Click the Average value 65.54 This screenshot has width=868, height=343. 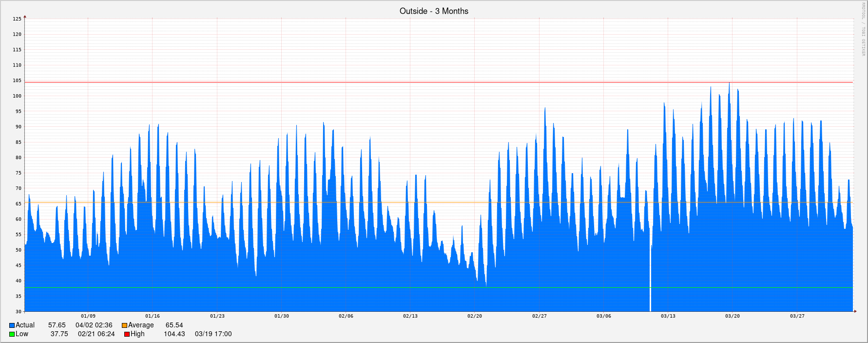click(x=174, y=325)
